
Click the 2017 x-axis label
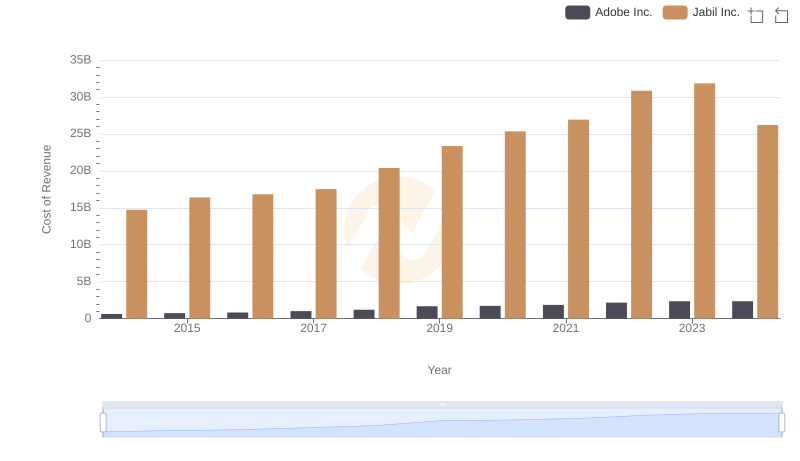point(313,328)
